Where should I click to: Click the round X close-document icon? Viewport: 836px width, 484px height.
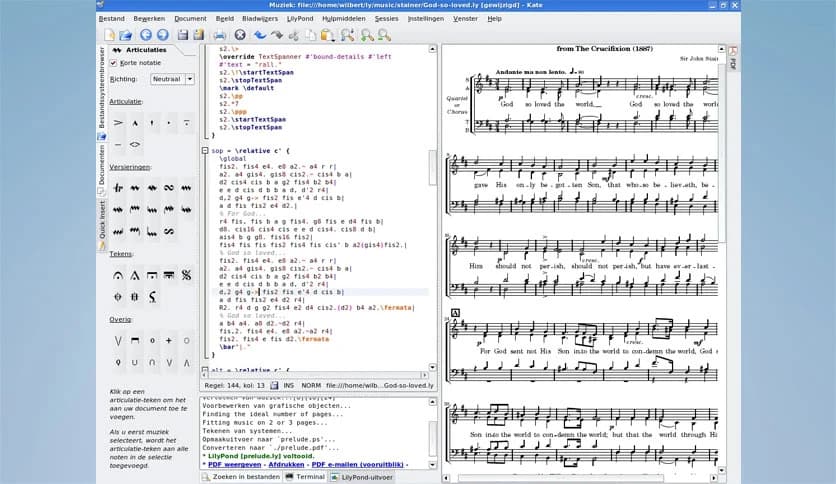coord(240,35)
